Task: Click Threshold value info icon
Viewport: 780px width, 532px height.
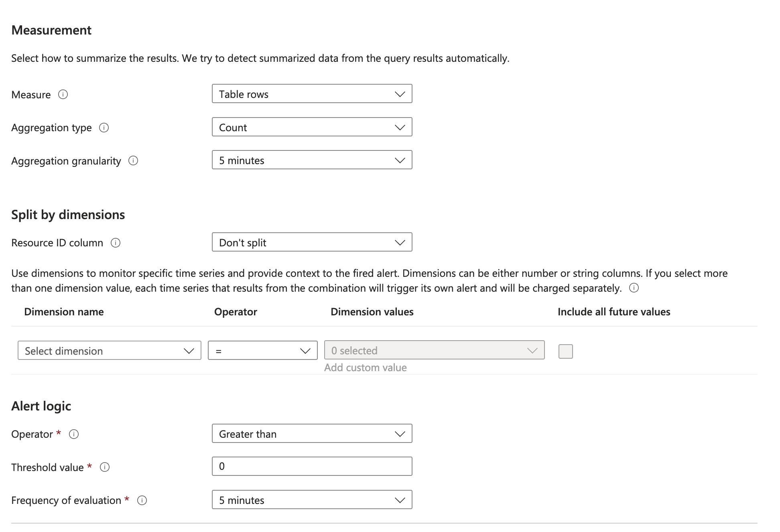Action: (x=105, y=467)
